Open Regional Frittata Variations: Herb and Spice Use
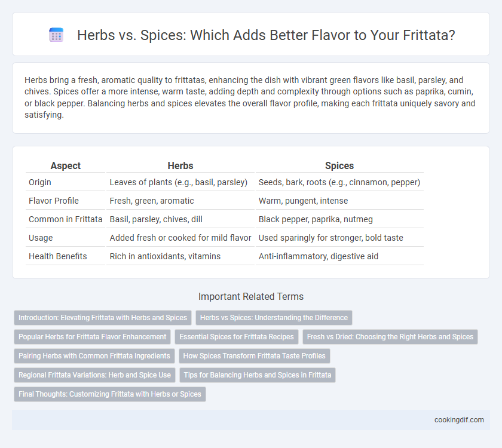The width and height of the screenshot is (502, 448). point(94,375)
